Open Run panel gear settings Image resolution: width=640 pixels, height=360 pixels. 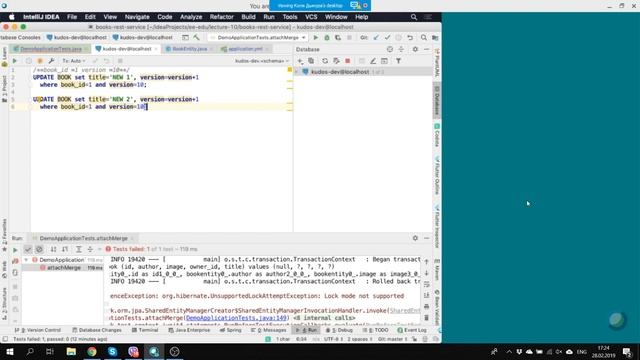click(x=415, y=238)
